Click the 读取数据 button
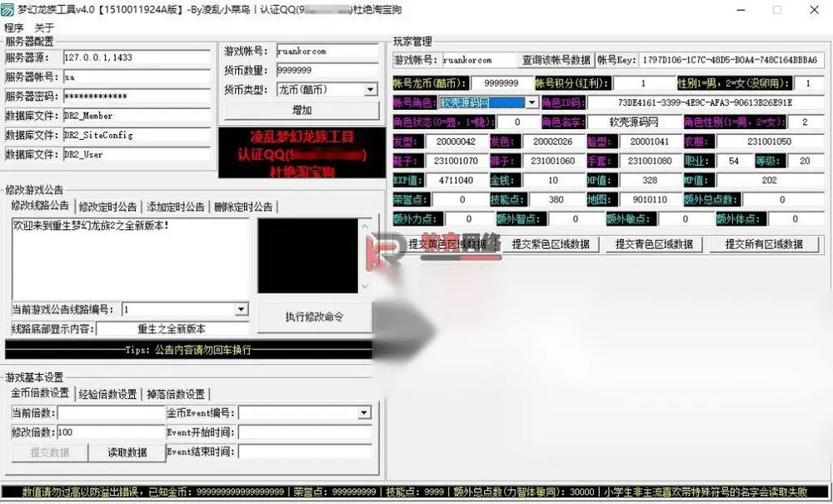 pyautogui.click(x=127, y=452)
